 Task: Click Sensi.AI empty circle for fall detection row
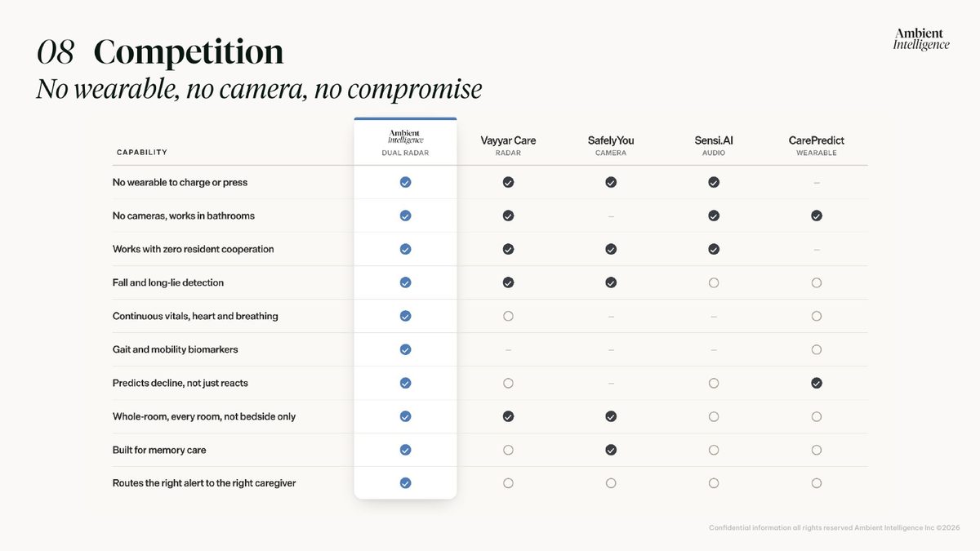tap(714, 282)
